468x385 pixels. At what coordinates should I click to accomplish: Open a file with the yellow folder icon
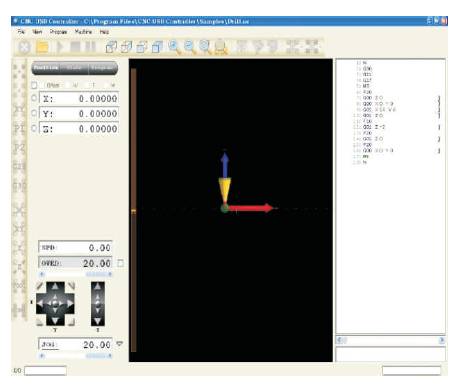click(42, 47)
